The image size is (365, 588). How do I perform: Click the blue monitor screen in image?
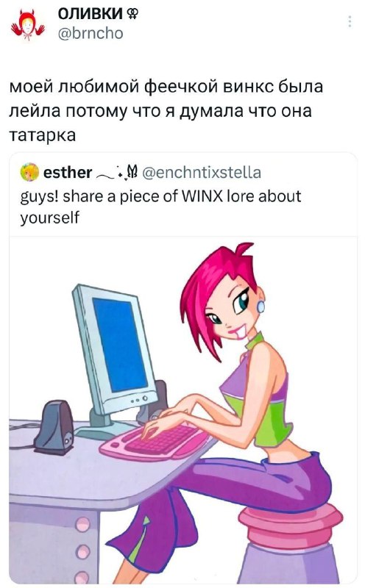tap(120, 345)
